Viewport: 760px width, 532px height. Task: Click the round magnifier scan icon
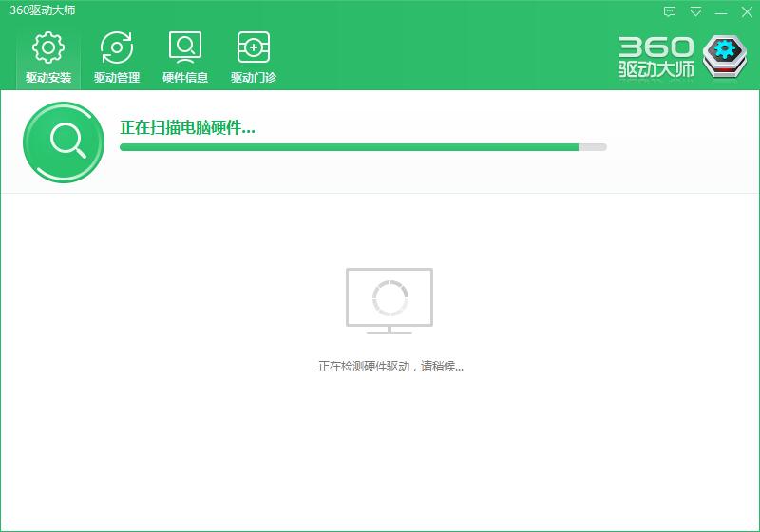(64, 142)
